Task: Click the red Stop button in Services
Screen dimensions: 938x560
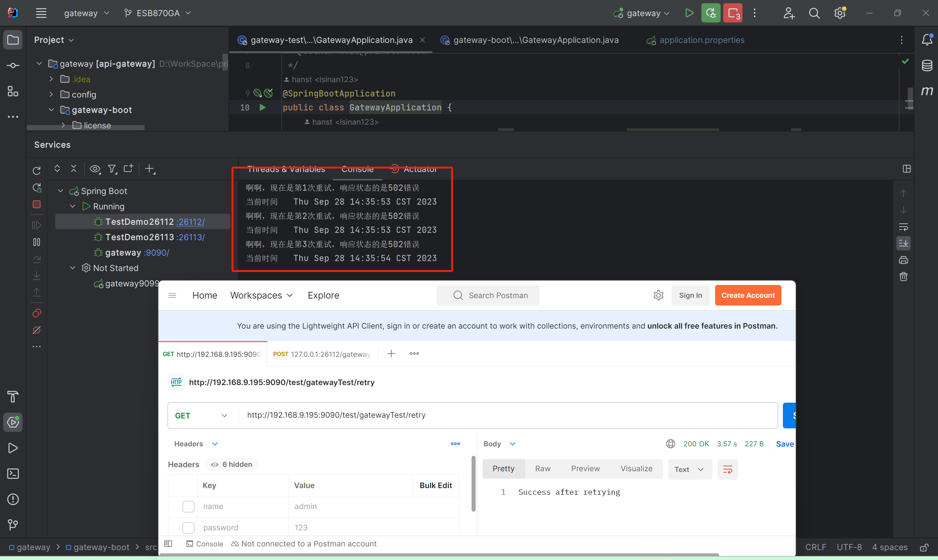Action: (x=37, y=205)
